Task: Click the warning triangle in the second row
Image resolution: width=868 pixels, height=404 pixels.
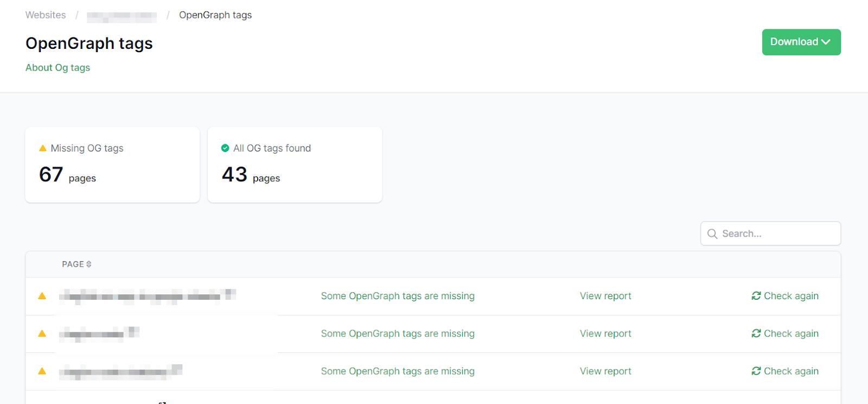Action: point(42,333)
